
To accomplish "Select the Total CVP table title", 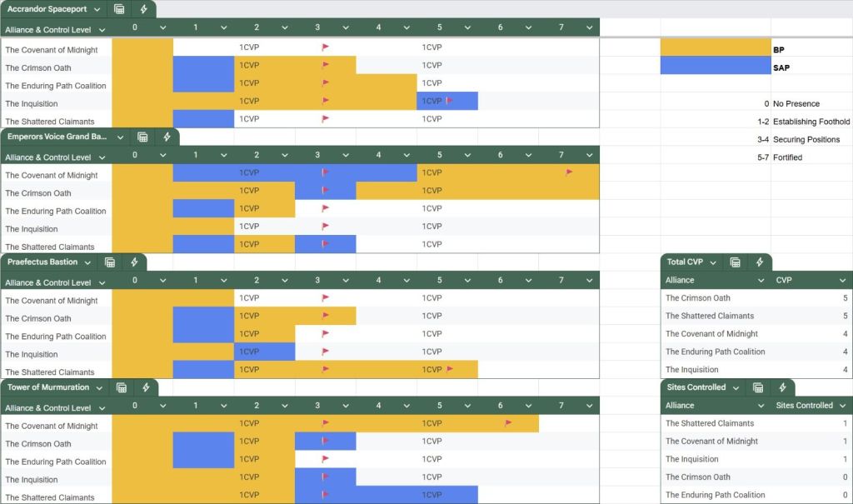I will (x=685, y=262).
